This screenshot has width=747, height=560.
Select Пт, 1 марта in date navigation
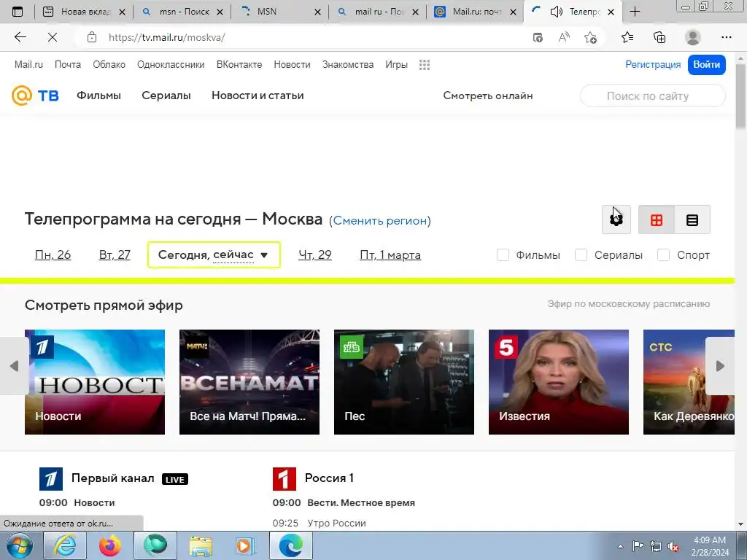390,254
